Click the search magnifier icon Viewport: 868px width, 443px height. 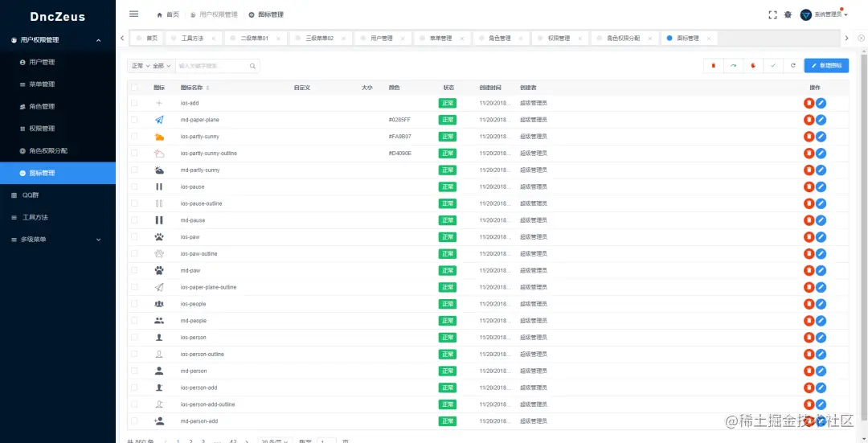pyautogui.click(x=252, y=66)
